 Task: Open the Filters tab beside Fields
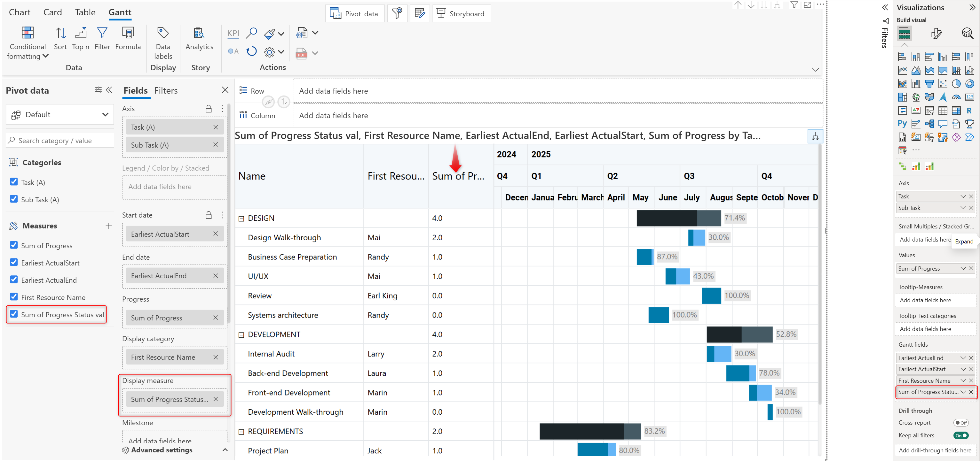click(x=166, y=90)
